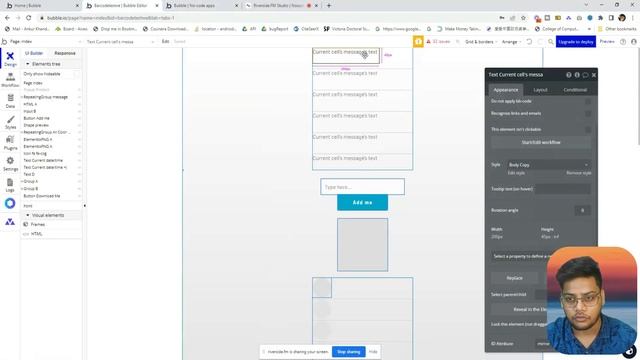640x360 pixels.
Task: Collapse the Elements tree section
Action: tap(28, 64)
